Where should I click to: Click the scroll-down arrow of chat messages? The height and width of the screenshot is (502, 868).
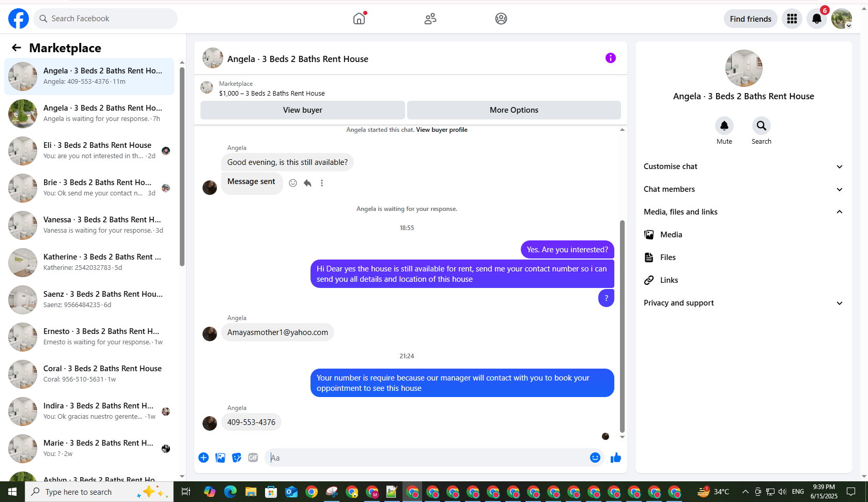(x=622, y=437)
